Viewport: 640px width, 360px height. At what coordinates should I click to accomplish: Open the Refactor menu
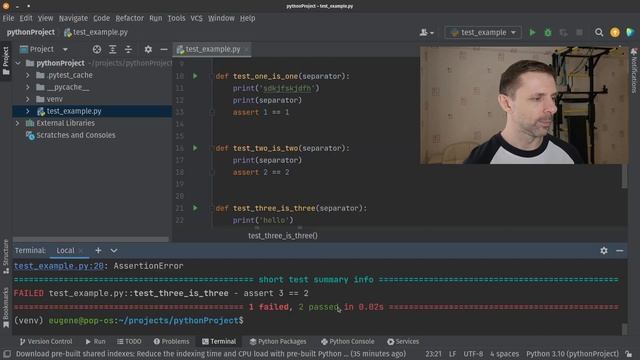[x=129, y=18]
